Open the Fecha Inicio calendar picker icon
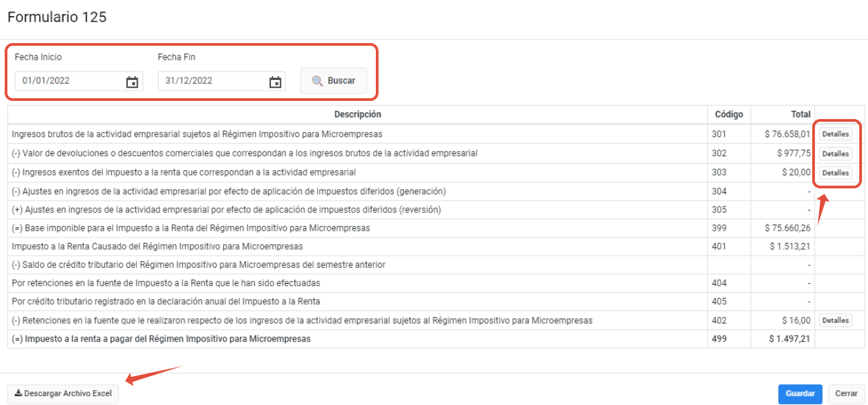868x405 pixels. pyautogui.click(x=132, y=82)
